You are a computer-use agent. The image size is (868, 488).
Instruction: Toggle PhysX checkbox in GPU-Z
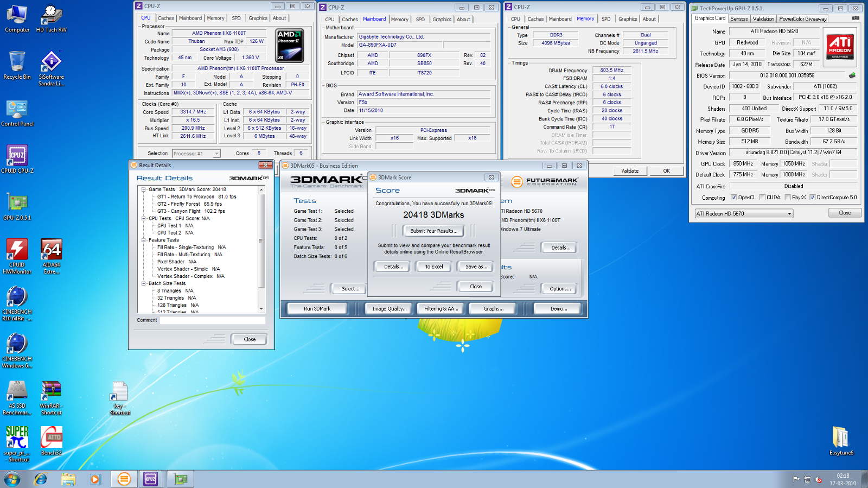[x=788, y=198]
